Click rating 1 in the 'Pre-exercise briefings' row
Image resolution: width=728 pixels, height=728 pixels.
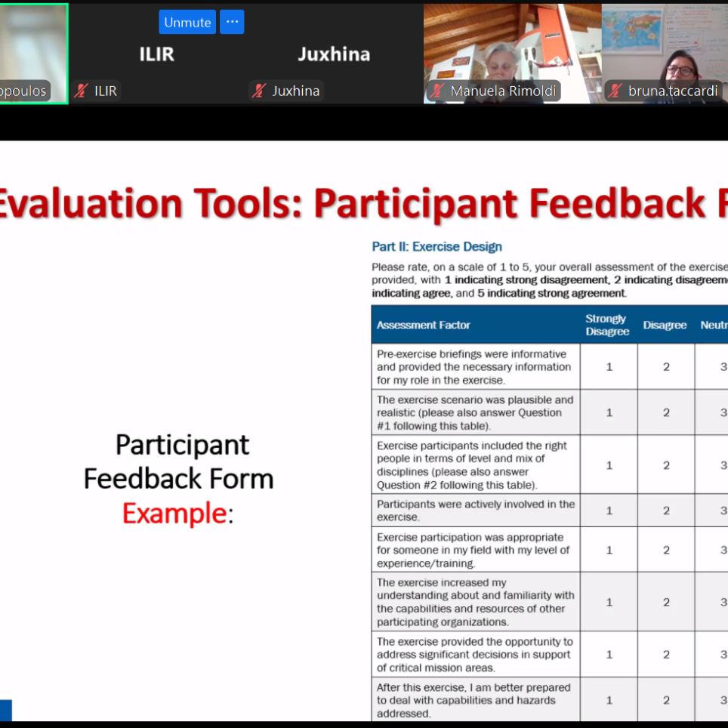click(609, 367)
